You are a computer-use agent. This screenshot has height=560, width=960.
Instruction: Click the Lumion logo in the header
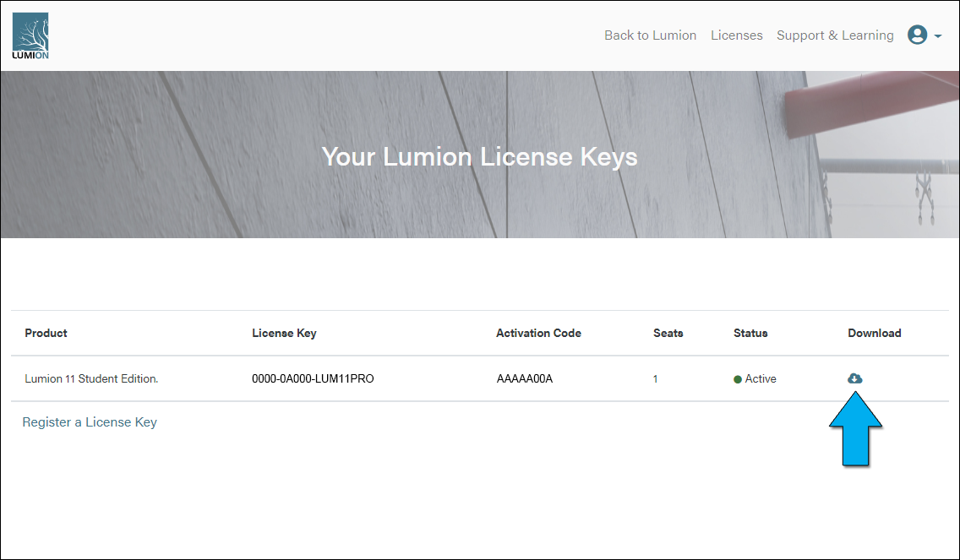[30, 36]
